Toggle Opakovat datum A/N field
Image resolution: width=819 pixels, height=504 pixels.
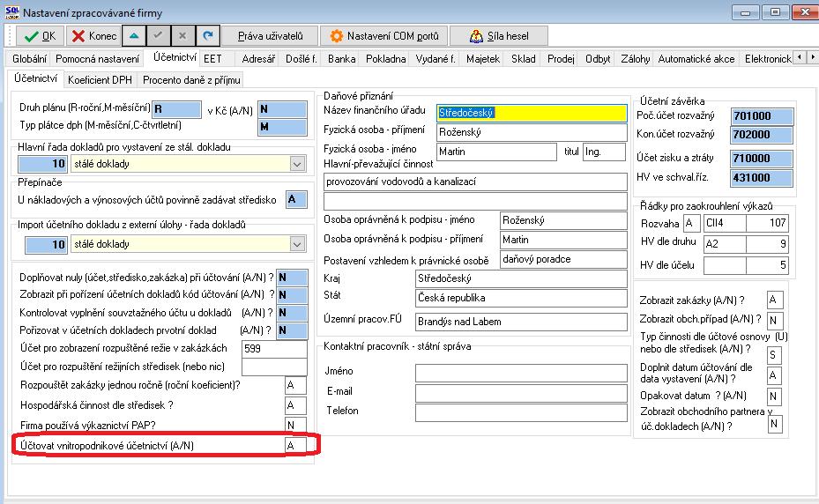(775, 397)
